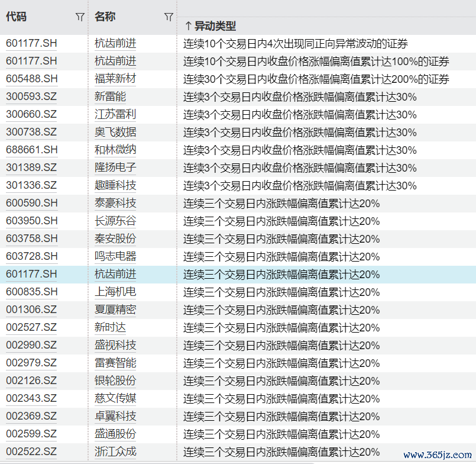The image size is (476, 464).
Task: Click 601177.SH in the highlighted row
Action: click(31, 274)
